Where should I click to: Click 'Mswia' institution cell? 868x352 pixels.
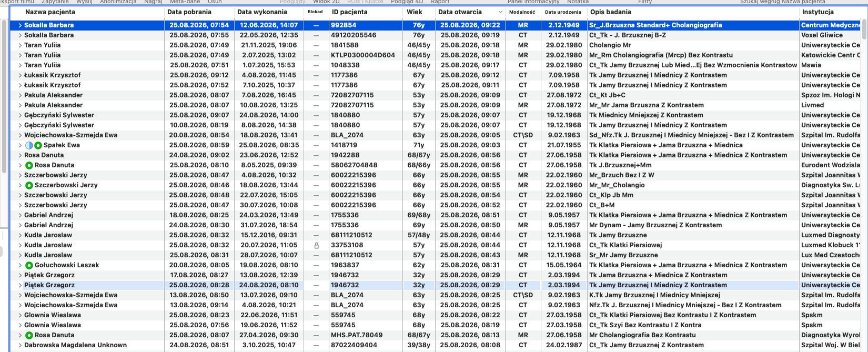point(811,65)
